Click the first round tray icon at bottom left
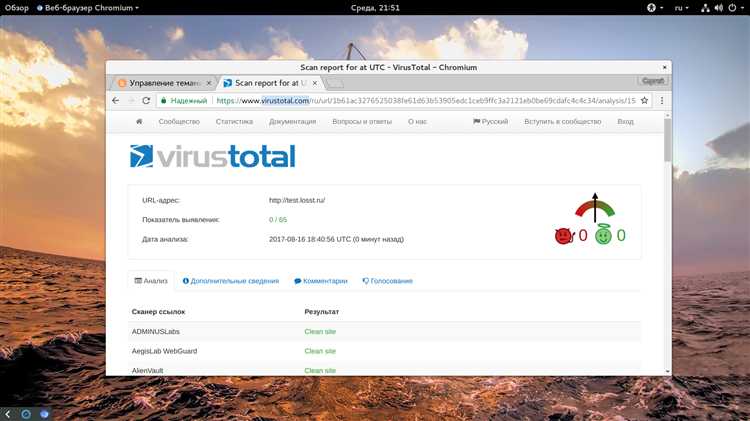 [26, 414]
